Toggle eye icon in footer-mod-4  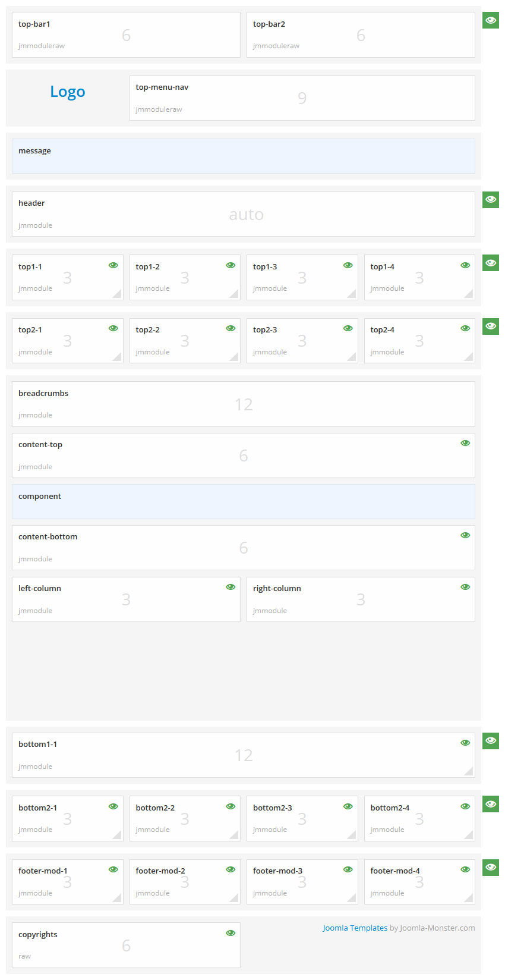coord(465,869)
